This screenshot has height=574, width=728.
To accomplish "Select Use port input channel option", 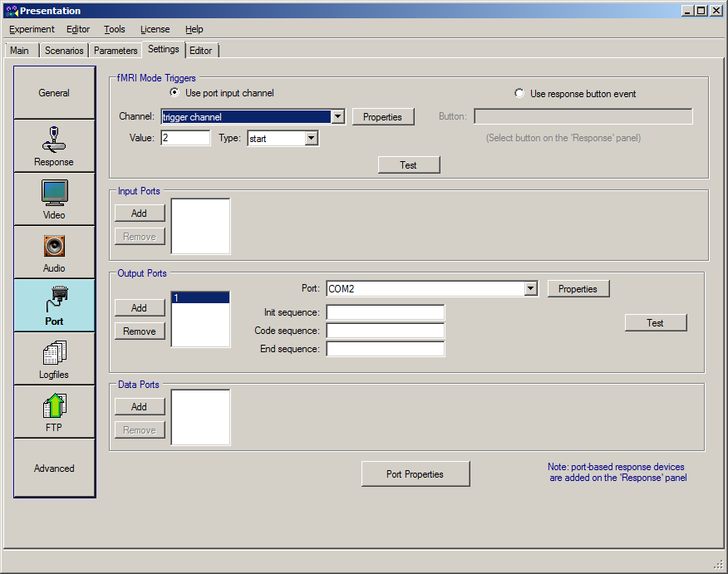I will click(175, 93).
